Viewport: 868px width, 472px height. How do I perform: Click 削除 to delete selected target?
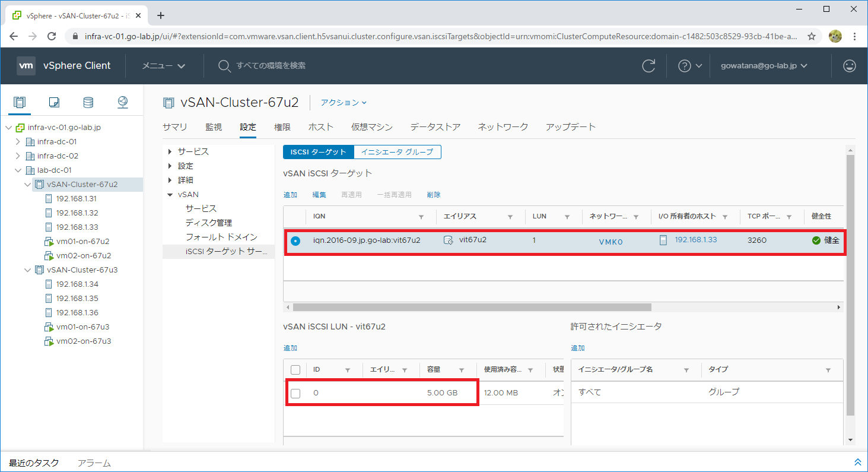point(434,195)
